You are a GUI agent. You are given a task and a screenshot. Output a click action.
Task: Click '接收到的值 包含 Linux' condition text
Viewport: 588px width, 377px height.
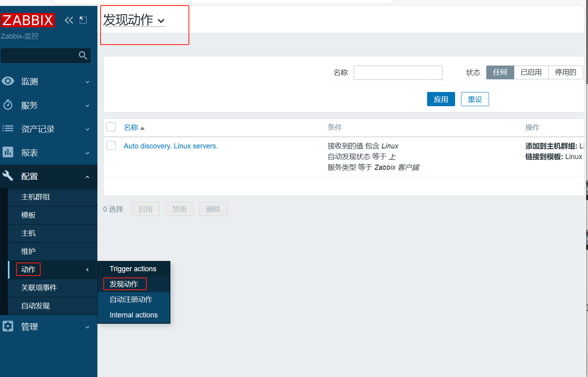(x=363, y=146)
